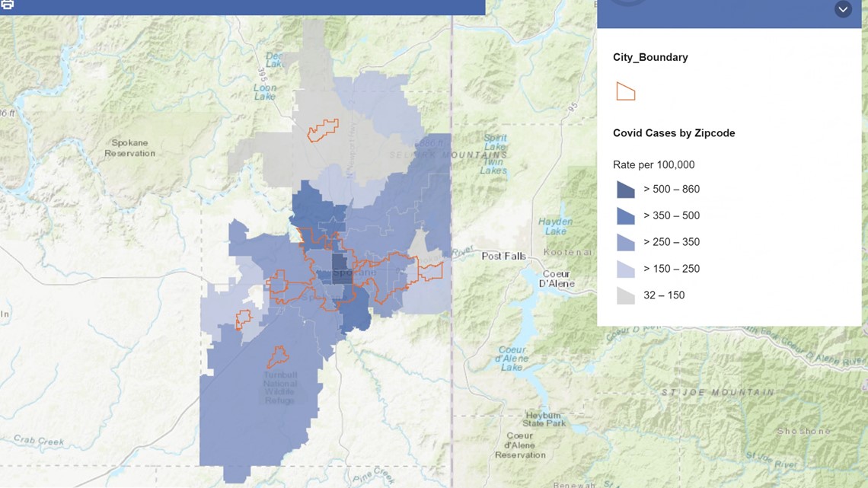
Task: Click the Post Falls label on map
Action: [503, 256]
